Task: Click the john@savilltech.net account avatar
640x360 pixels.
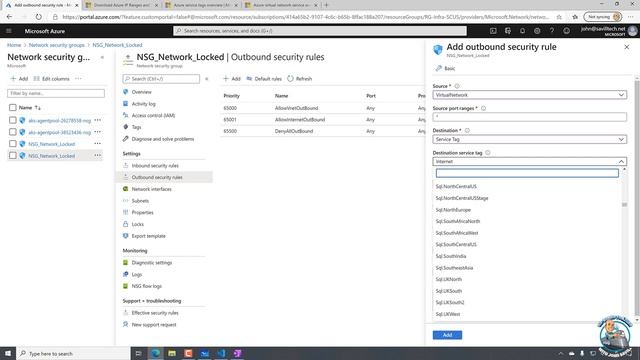Action: coord(633,31)
